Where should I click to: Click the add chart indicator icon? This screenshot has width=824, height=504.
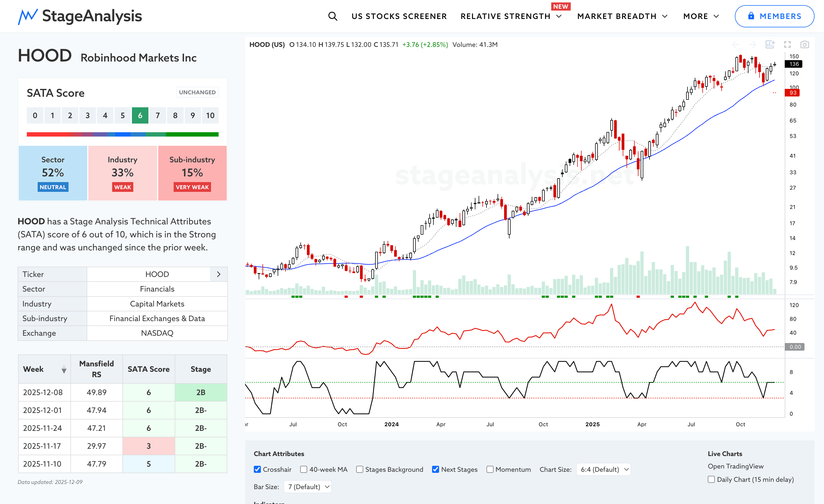tap(770, 44)
